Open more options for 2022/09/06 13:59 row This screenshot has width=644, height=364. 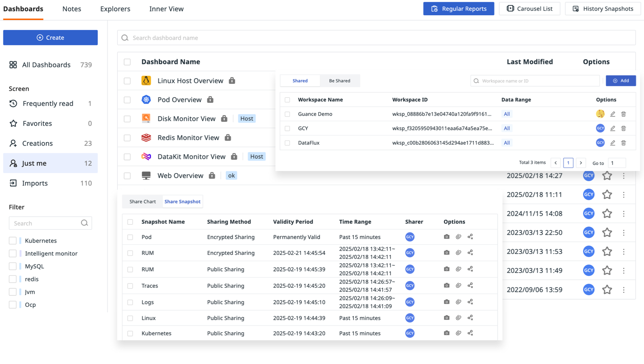point(624,290)
